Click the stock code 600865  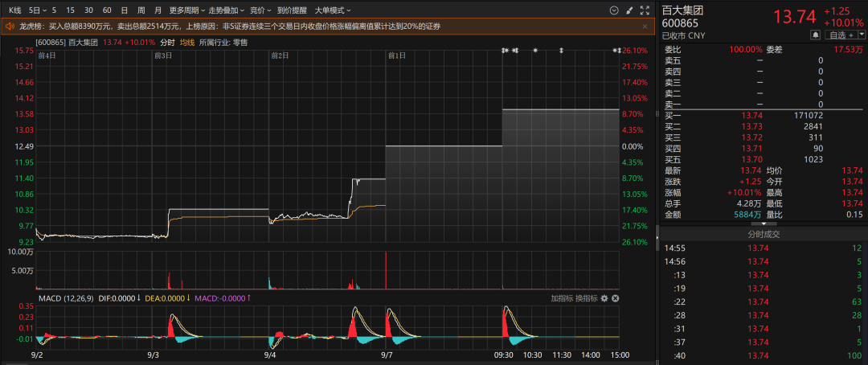coord(680,24)
